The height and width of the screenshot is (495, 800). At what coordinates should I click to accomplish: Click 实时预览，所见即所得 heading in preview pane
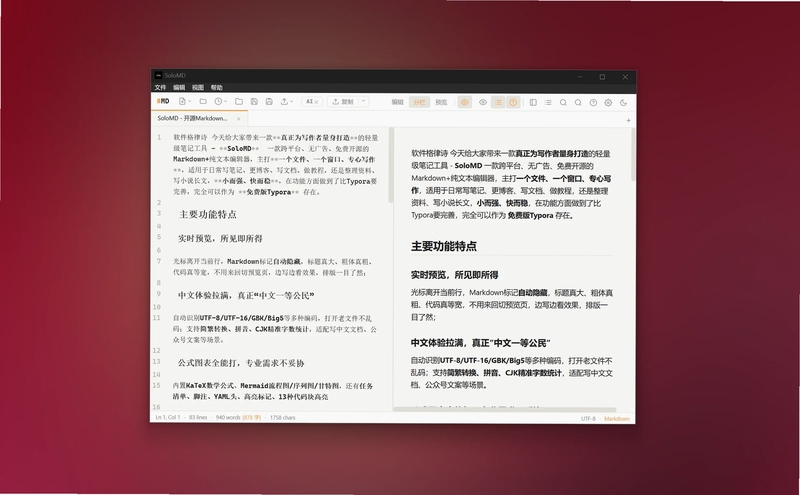pyautogui.click(x=454, y=275)
